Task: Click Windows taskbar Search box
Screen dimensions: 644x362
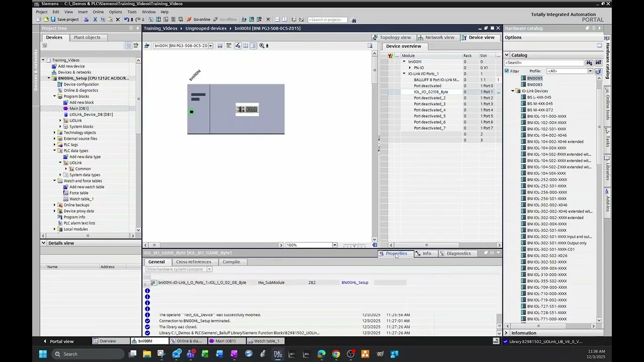Action: pos(89,354)
